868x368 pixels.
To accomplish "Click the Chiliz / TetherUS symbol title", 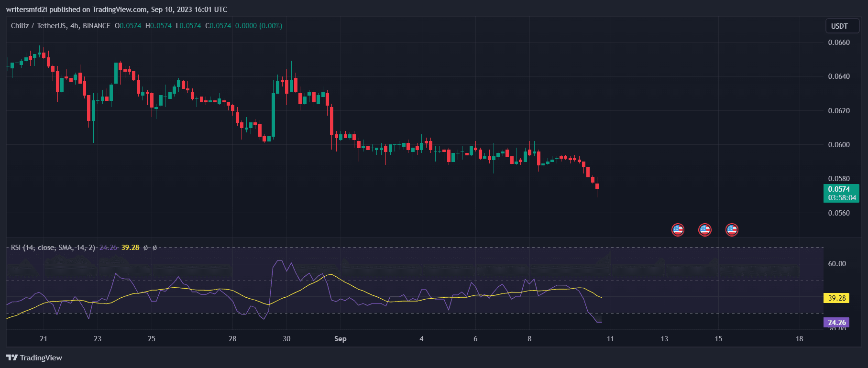I will (39, 26).
